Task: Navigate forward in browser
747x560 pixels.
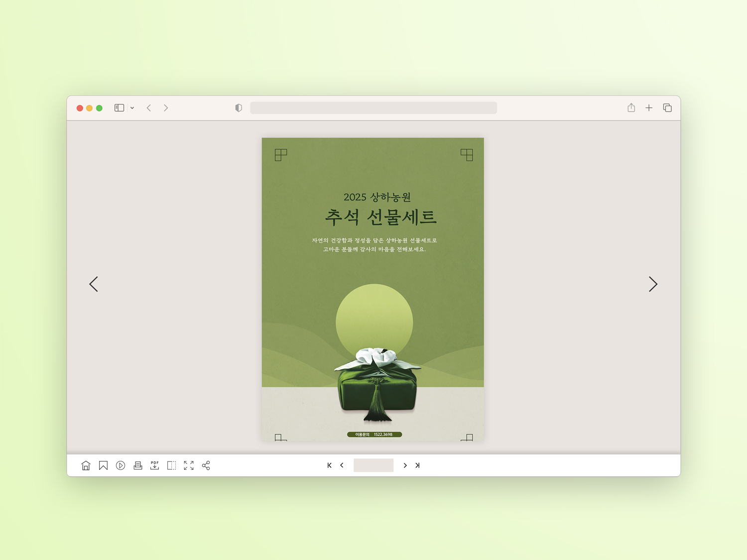Action: click(166, 108)
